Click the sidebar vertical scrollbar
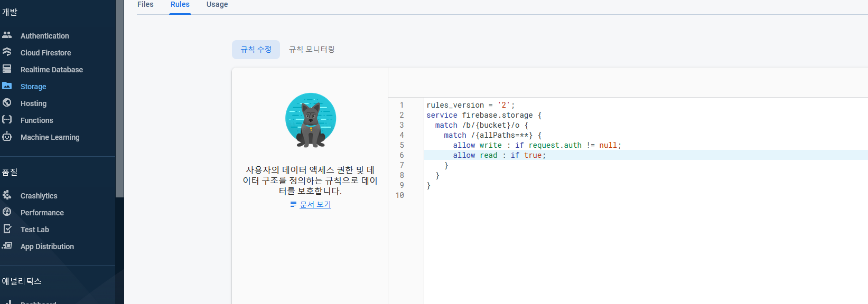This screenshot has height=304, width=868. pos(120,98)
